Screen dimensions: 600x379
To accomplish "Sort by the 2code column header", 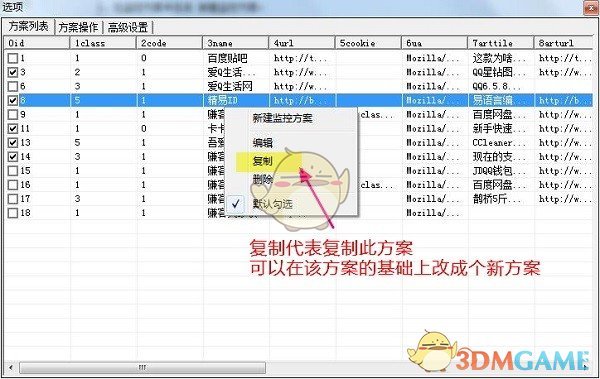I will pos(170,43).
